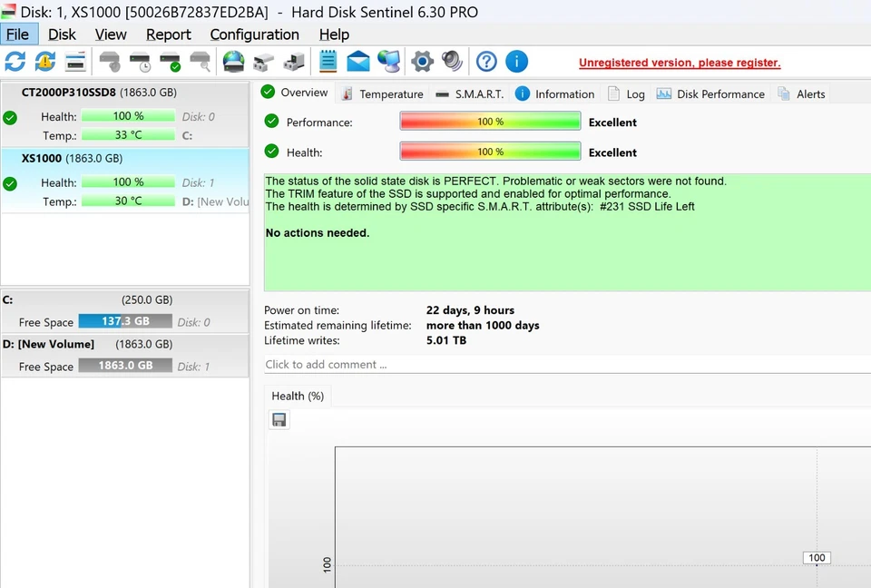Click the blue information icon in toolbar

click(516, 61)
